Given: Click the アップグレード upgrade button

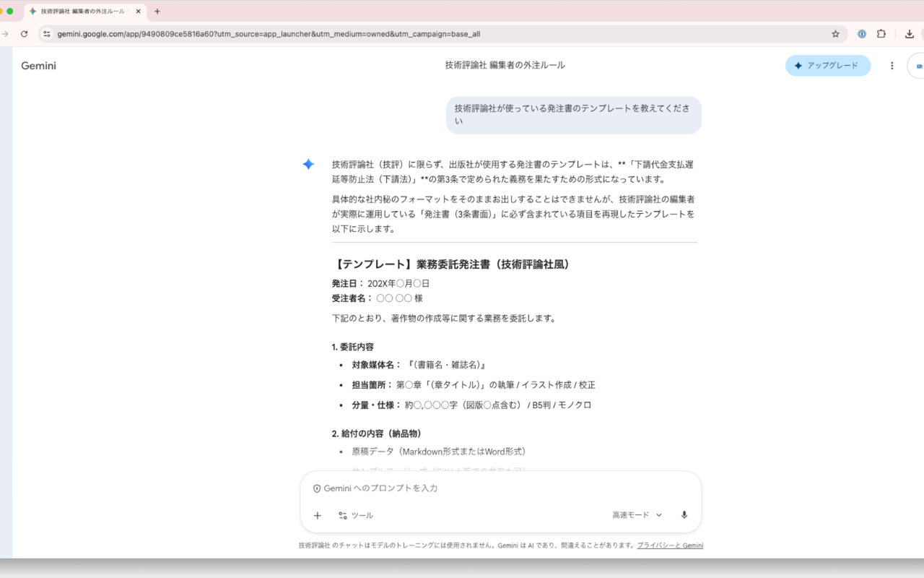Looking at the screenshot, I should [828, 66].
